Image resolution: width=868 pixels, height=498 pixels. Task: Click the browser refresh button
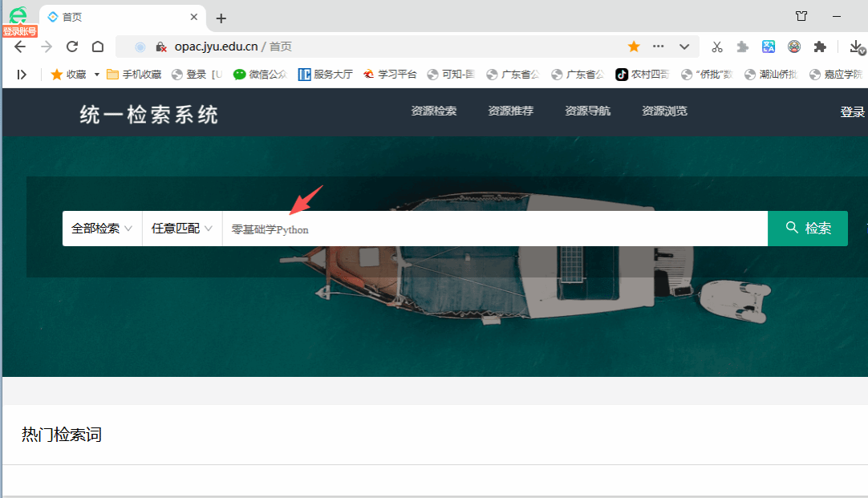[x=72, y=47]
